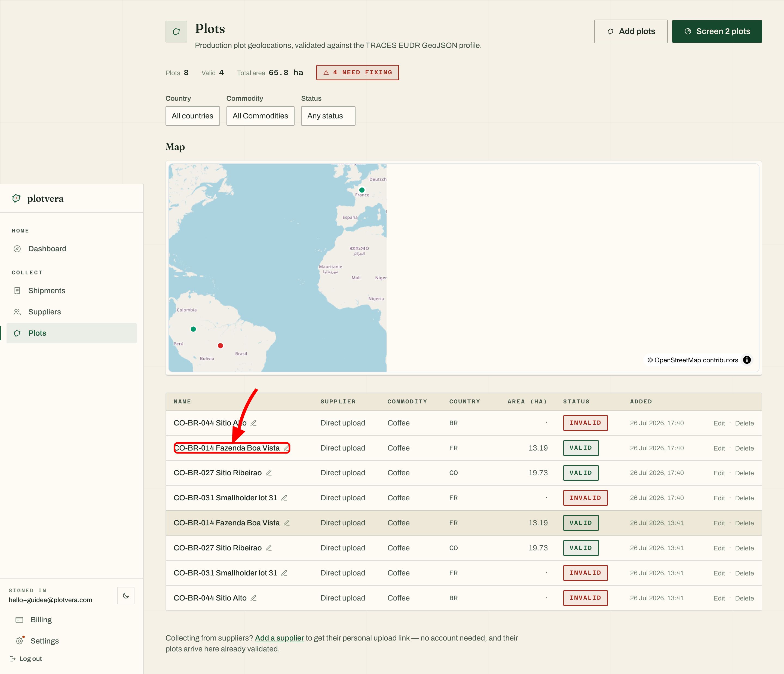
Task: Rename CO-BR-044 Sitio Alto added 17:40 via pencil
Action: coord(253,423)
